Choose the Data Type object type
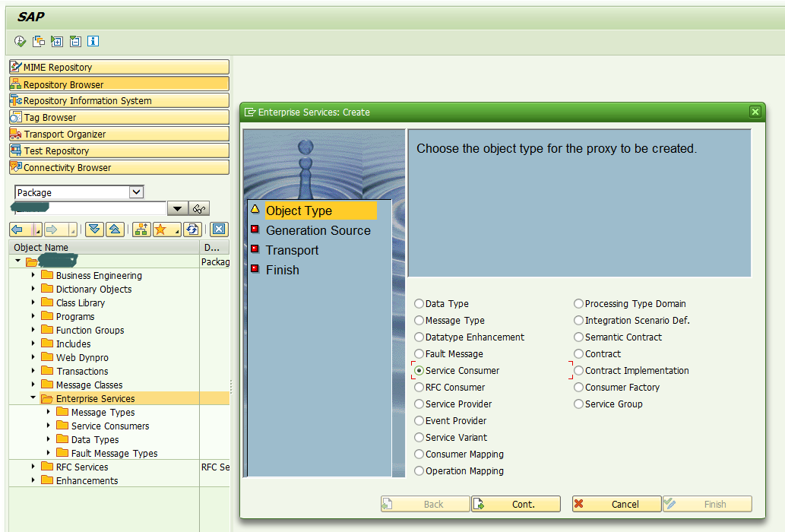 pos(418,303)
